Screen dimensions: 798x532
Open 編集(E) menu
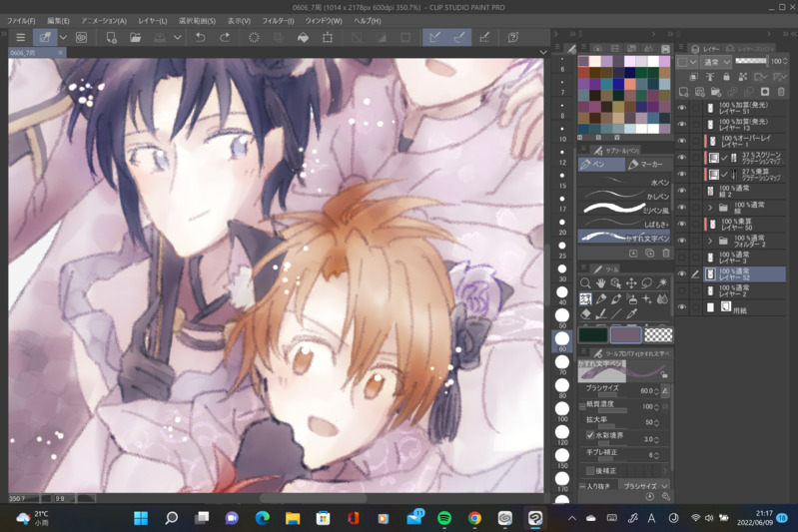coord(58,21)
